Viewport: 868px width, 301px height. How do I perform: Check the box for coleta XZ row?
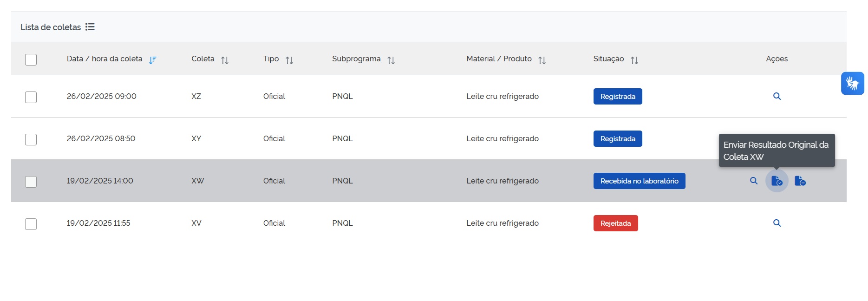point(31,97)
